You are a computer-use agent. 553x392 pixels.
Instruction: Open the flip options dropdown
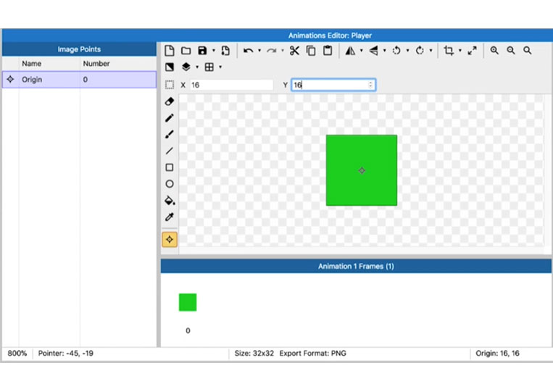point(384,51)
